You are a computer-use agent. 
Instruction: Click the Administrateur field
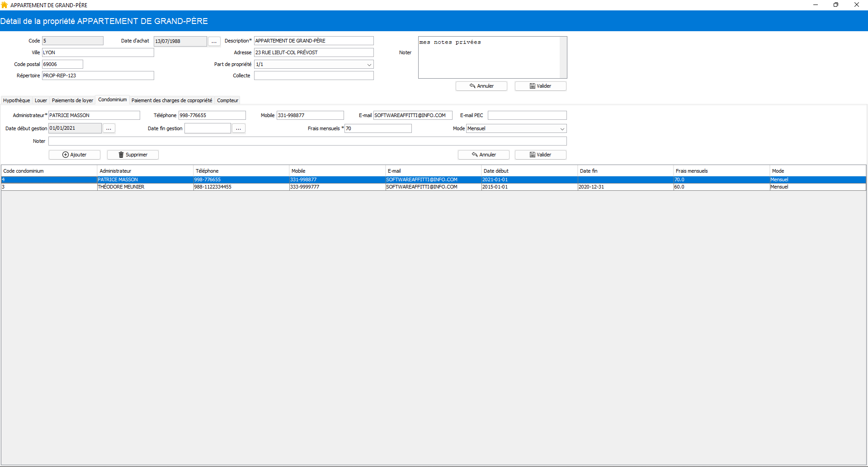tap(94, 115)
